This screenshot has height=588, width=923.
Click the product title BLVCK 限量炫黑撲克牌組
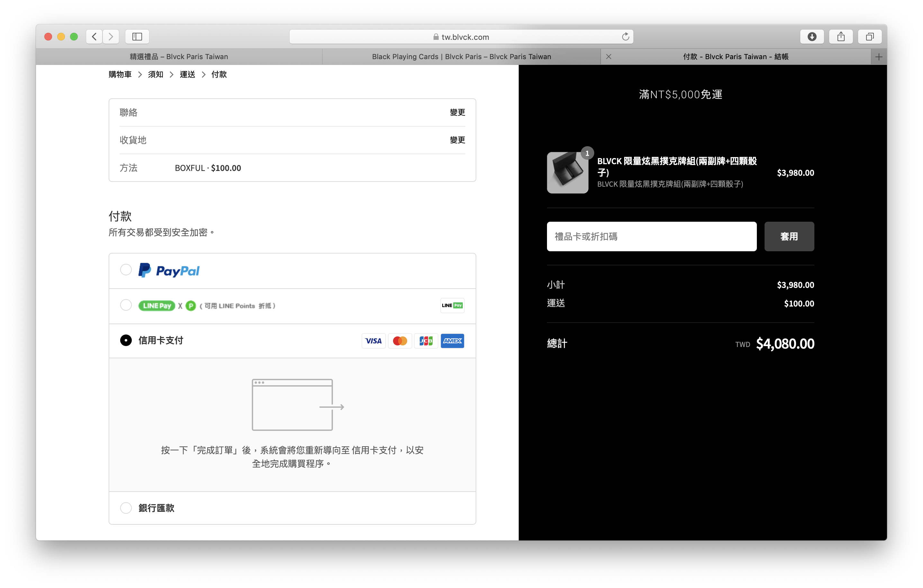coord(677,166)
